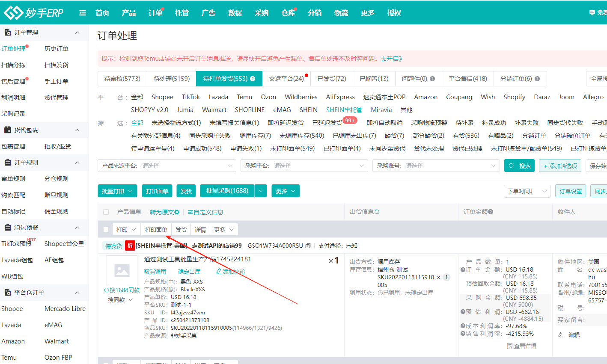Image resolution: width=607 pixels, height=364 pixels.
Task: Click the 编辑 pencil icon in 收件人
Action: pos(561,335)
